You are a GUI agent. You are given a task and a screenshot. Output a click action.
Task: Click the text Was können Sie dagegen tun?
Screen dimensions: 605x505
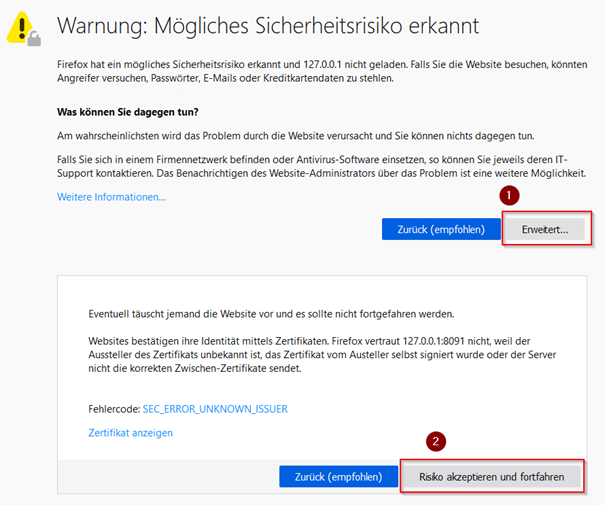click(128, 112)
